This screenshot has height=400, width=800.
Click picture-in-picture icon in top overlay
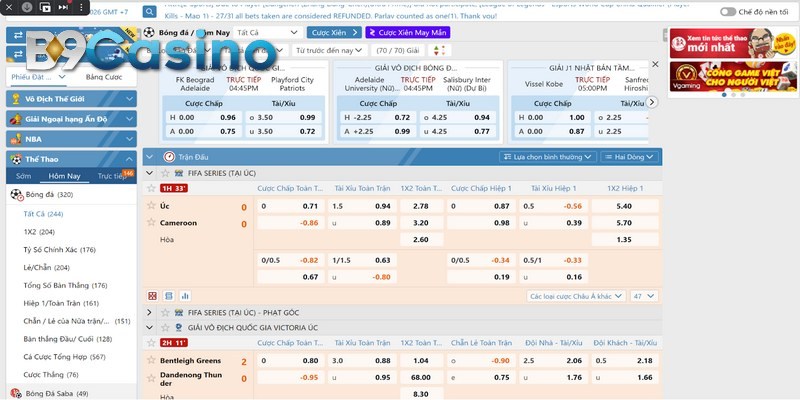coord(45,7)
